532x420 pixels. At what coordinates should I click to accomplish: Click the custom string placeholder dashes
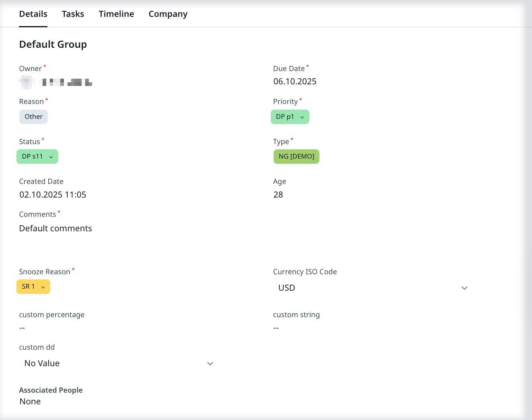276,328
